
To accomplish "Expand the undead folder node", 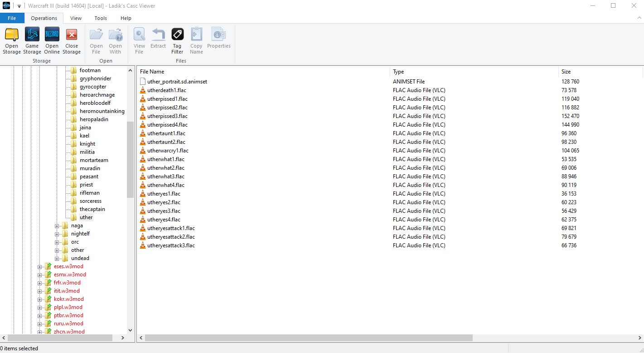I will tap(57, 259).
